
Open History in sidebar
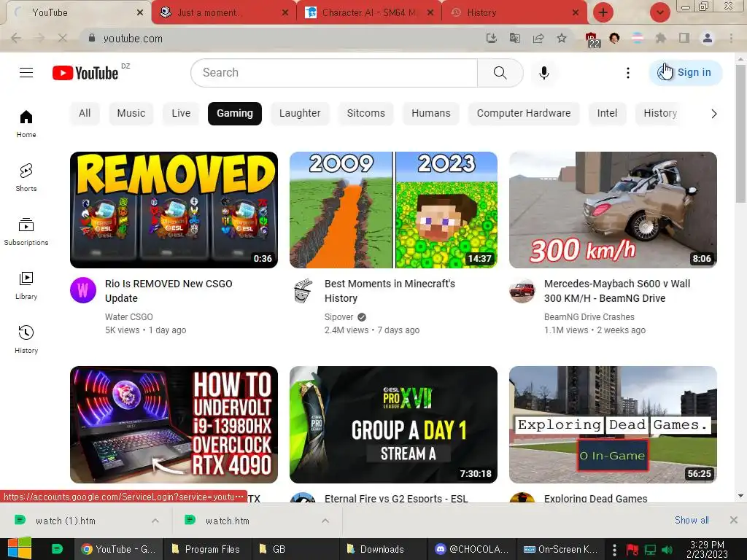coord(26,339)
